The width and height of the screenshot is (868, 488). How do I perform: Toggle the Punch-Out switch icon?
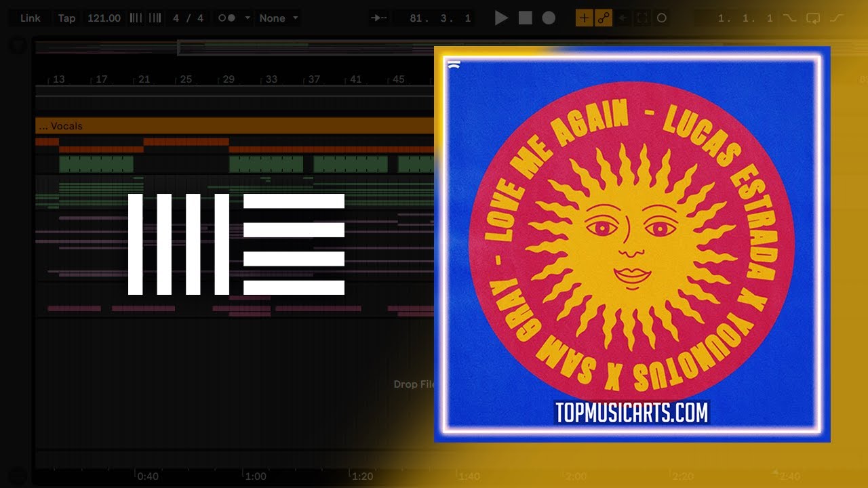[837, 18]
